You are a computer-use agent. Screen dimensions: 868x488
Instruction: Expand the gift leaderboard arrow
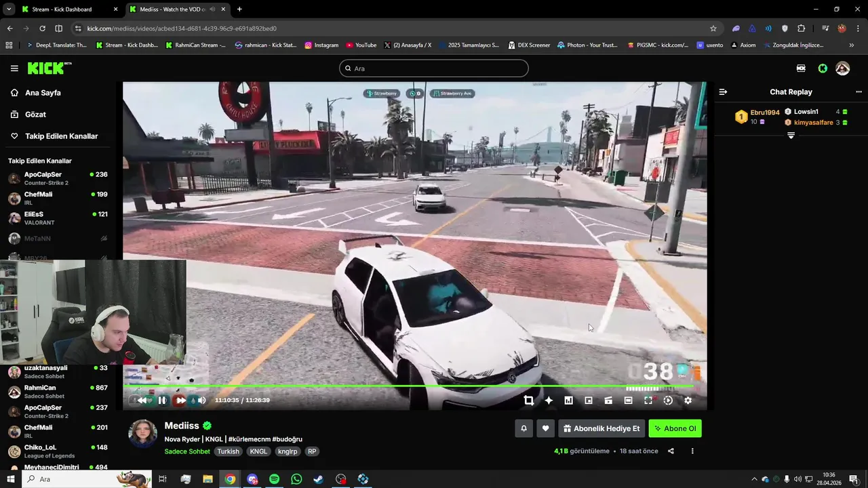pos(791,136)
